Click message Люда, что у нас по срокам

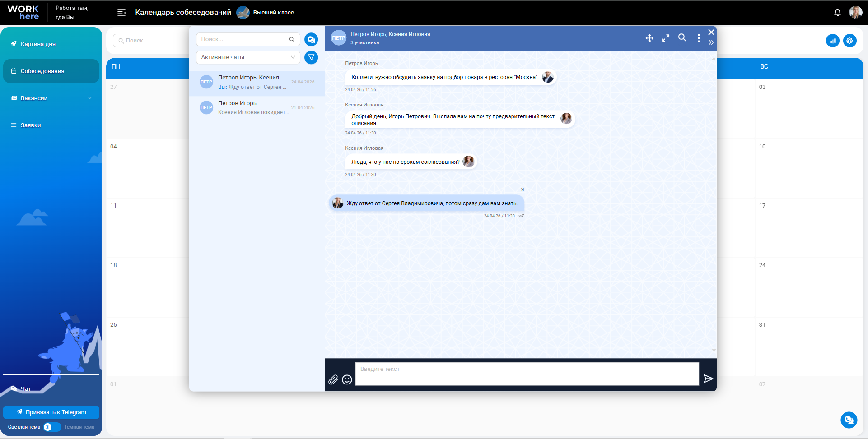[x=411, y=162]
